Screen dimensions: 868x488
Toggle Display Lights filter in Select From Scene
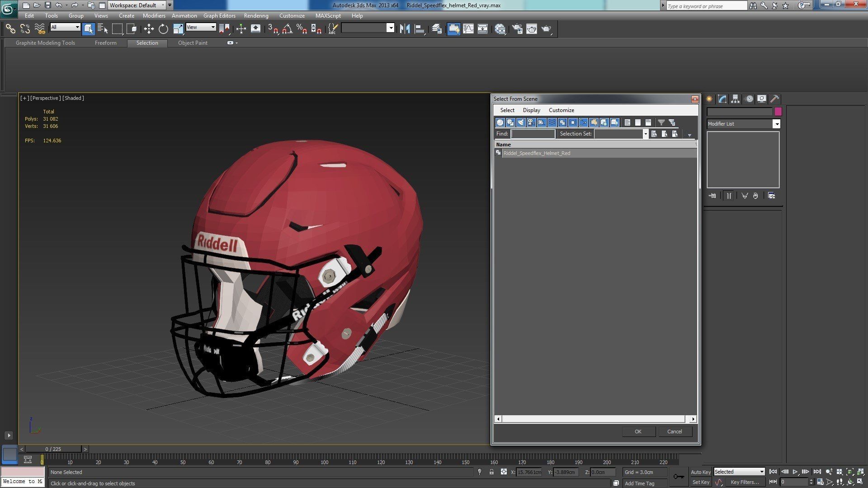pyautogui.click(x=521, y=122)
